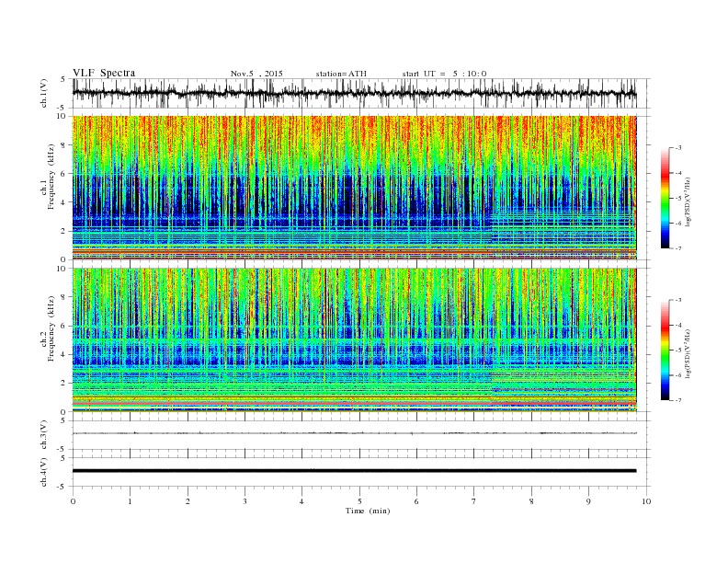The image size is (728, 563).
Task: Click tick "9" on the Time axis
Action: coord(588,501)
